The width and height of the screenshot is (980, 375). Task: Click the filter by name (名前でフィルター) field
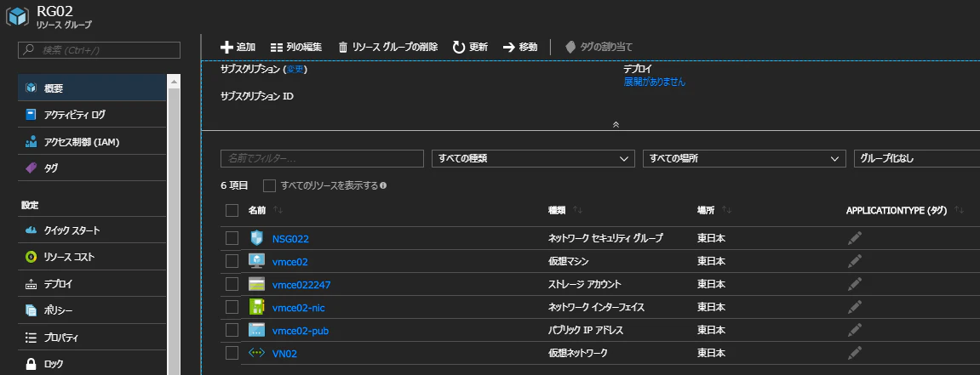(323, 158)
